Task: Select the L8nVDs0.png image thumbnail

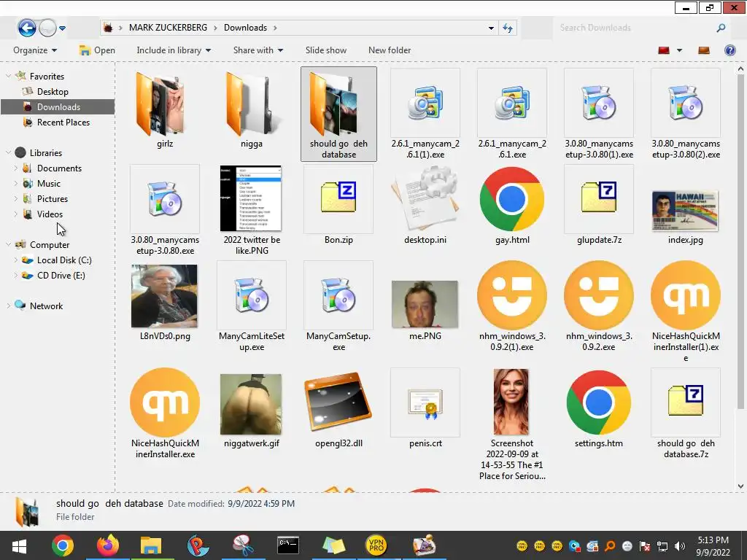Action: (164, 296)
